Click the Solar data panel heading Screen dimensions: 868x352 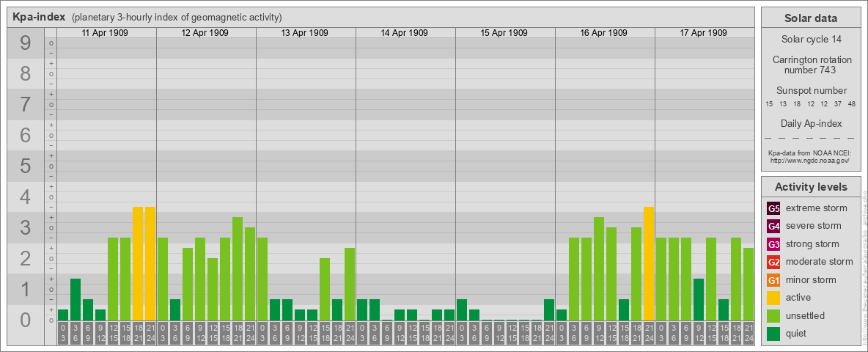[810, 18]
